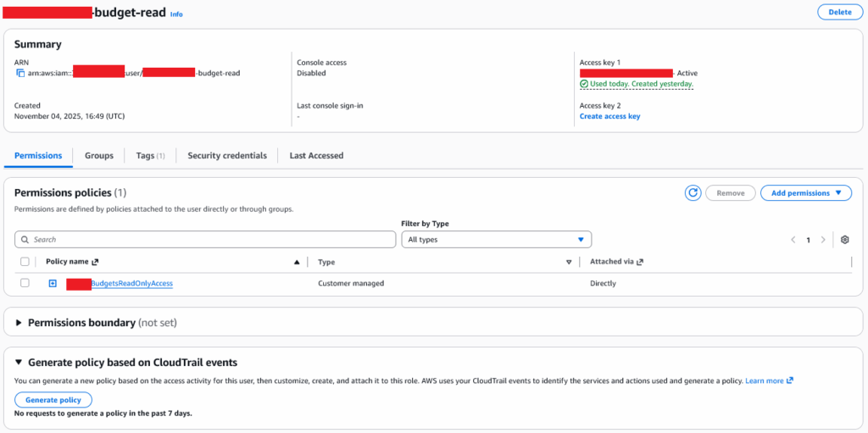Select all policies with header checkbox
The width and height of the screenshot is (868, 433).
click(x=25, y=263)
